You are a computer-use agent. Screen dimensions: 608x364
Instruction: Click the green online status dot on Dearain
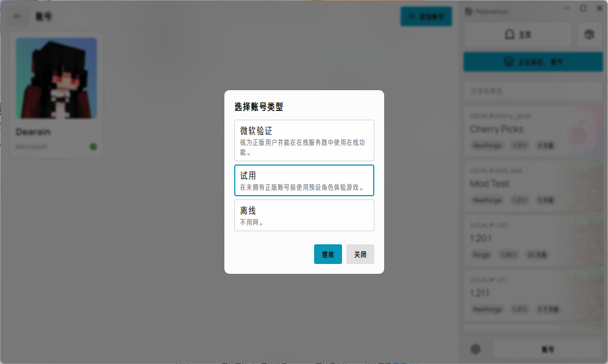click(x=92, y=146)
